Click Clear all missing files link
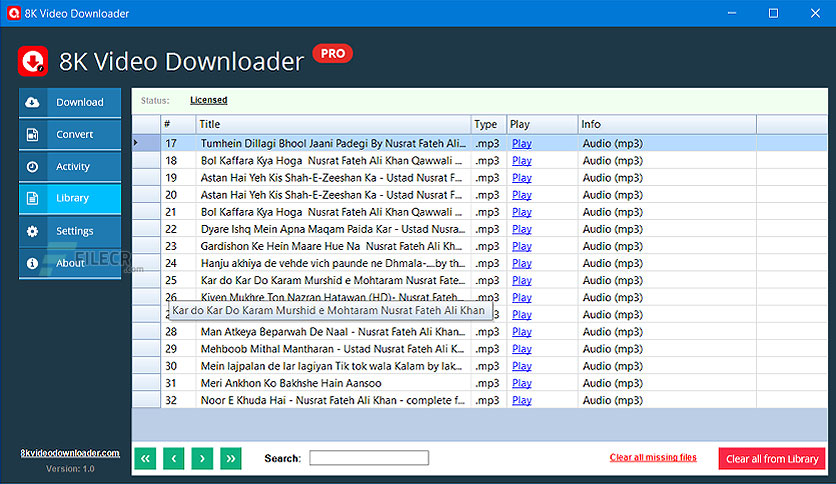 [x=653, y=457]
